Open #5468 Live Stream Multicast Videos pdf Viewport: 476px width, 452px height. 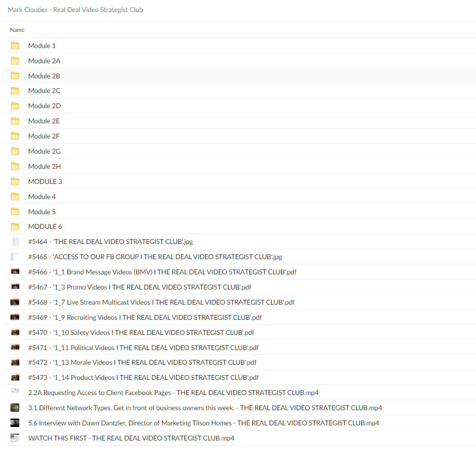[161, 303]
